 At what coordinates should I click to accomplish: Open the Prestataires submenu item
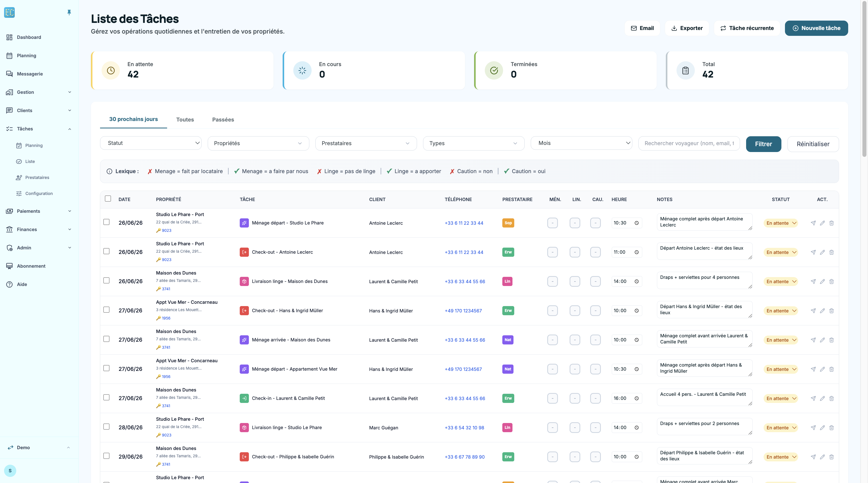37,177
